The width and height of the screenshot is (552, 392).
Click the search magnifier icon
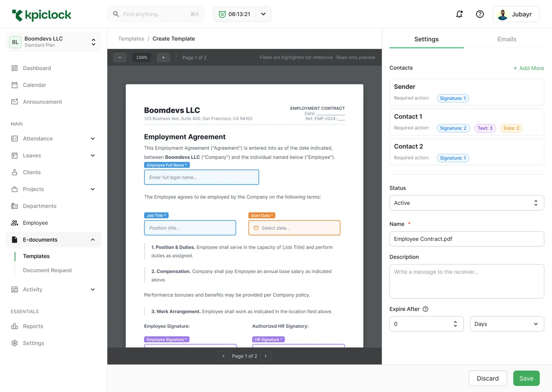tap(116, 14)
